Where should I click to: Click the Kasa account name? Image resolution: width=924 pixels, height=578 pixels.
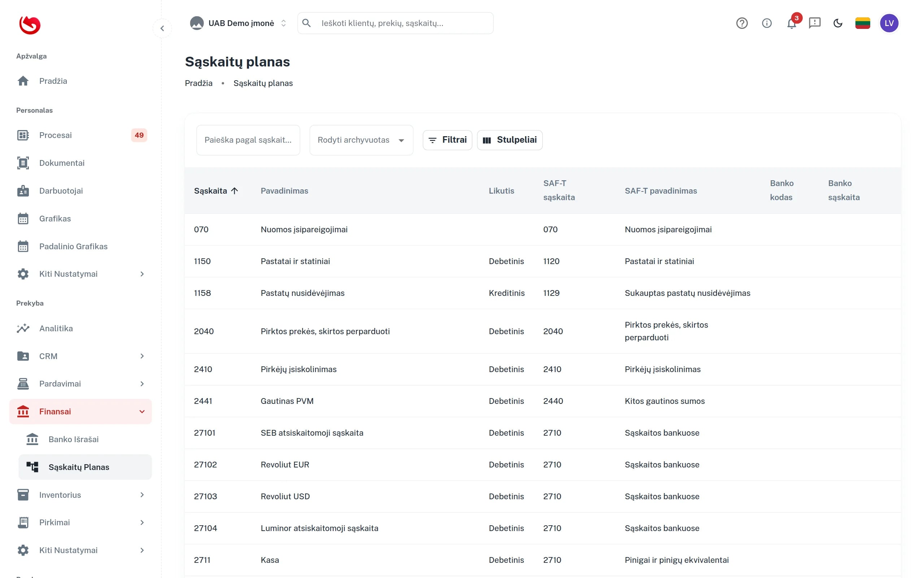coord(270,560)
